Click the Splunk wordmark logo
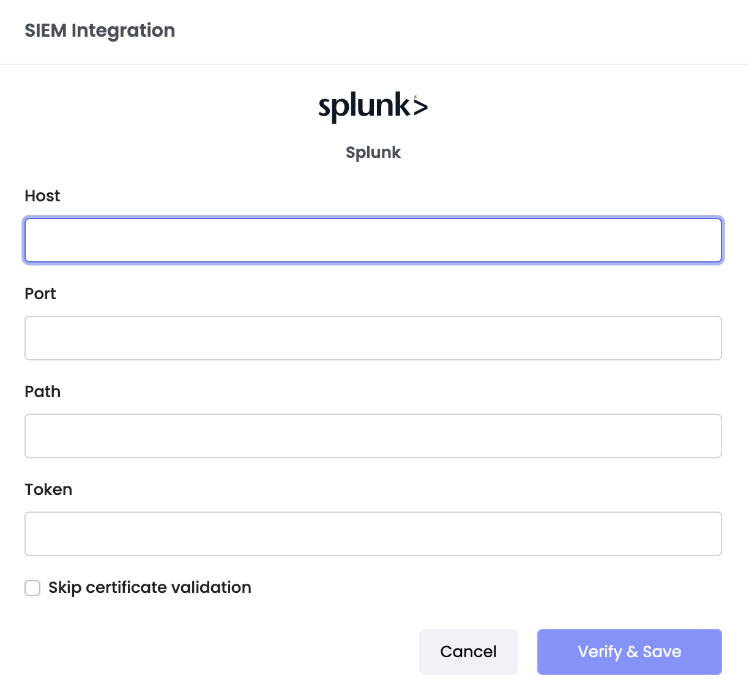Screen dimensions: 749x700 tap(373, 107)
